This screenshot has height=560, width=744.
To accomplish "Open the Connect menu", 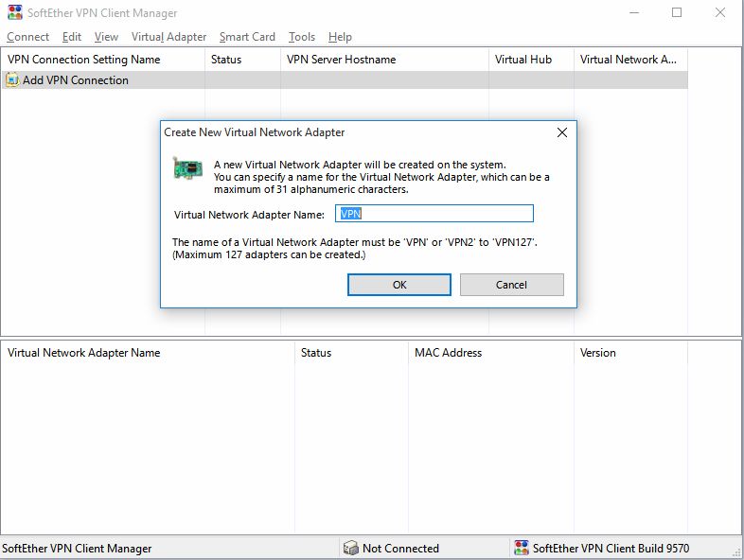I will point(27,37).
